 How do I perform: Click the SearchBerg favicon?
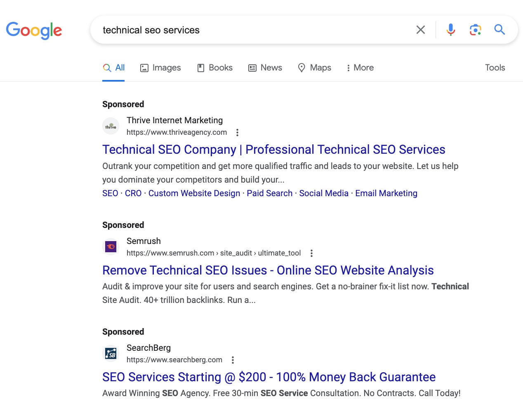[111, 354]
